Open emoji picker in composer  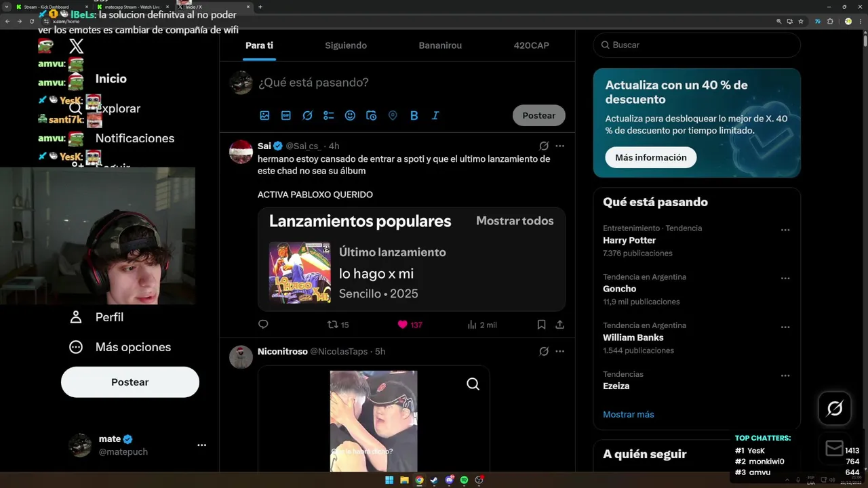point(350,116)
